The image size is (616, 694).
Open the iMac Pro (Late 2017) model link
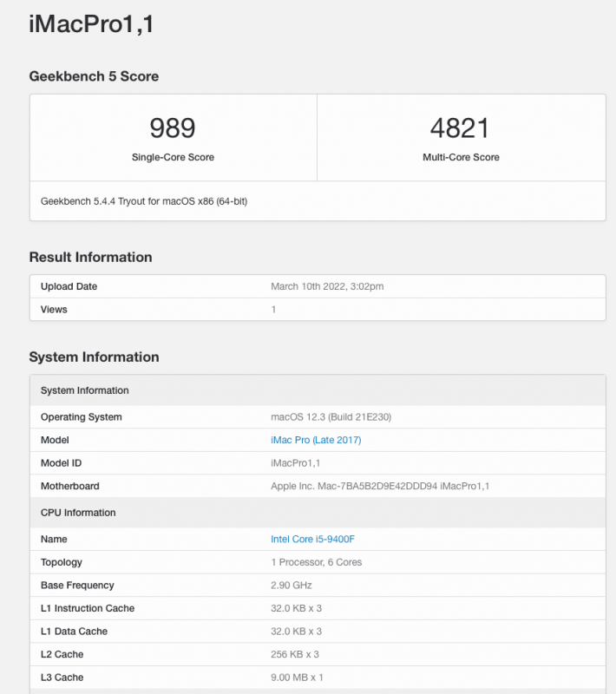point(316,440)
